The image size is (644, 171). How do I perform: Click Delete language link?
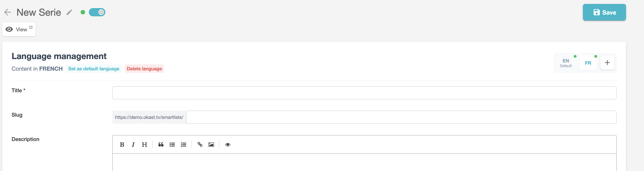tap(144, 69)
